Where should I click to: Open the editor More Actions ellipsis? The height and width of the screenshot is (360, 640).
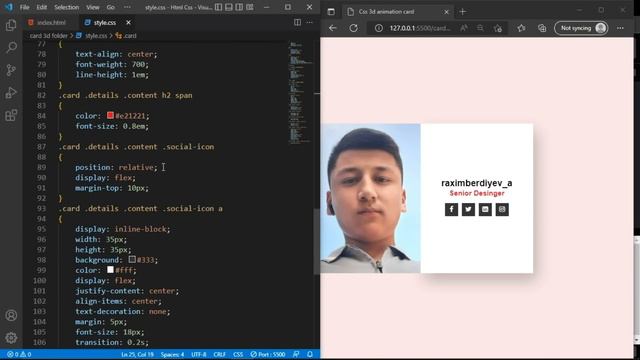click(x=310, y=22)
